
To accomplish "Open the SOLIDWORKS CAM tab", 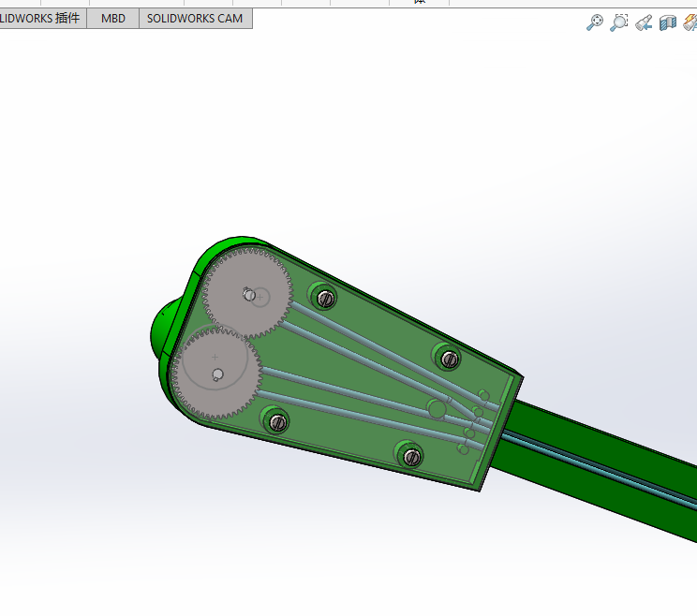I will pos(195,19).
